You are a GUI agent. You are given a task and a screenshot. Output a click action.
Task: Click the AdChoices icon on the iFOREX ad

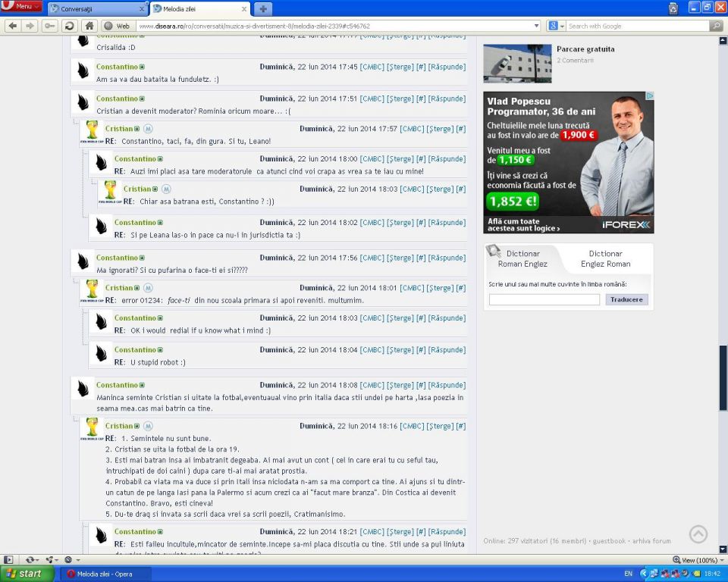650,95
